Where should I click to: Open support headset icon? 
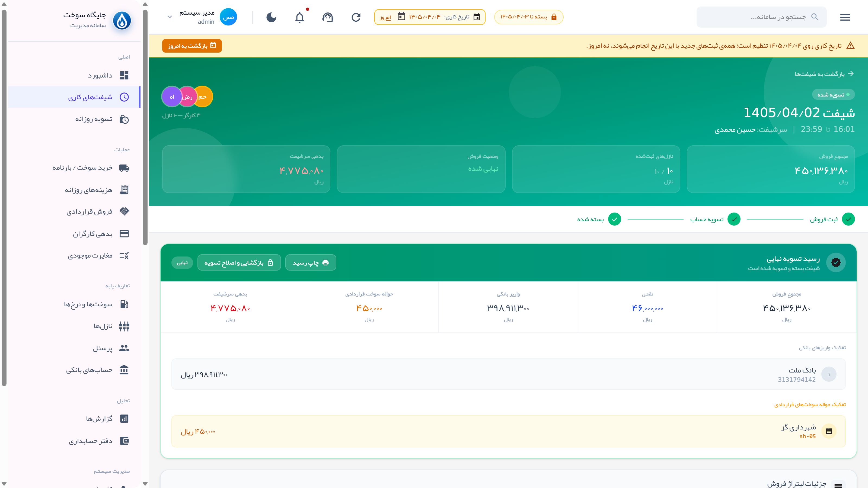[x=327, y=17]
